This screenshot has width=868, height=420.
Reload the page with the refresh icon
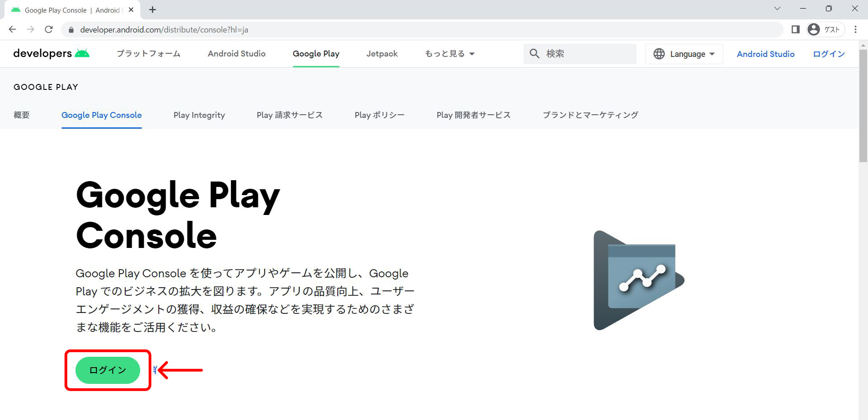[x=49, y=29]
